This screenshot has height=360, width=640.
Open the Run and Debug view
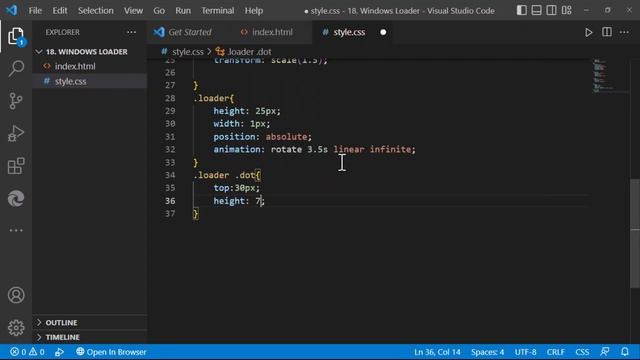pyautogui.click(x=16, y=133)
